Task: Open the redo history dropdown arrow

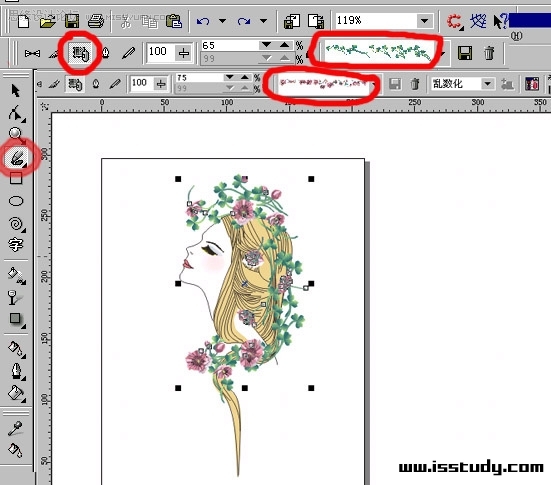Action: click(263, 21)
